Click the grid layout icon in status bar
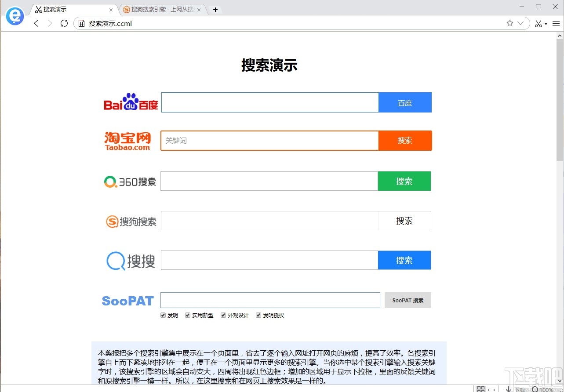 [480, 389]
